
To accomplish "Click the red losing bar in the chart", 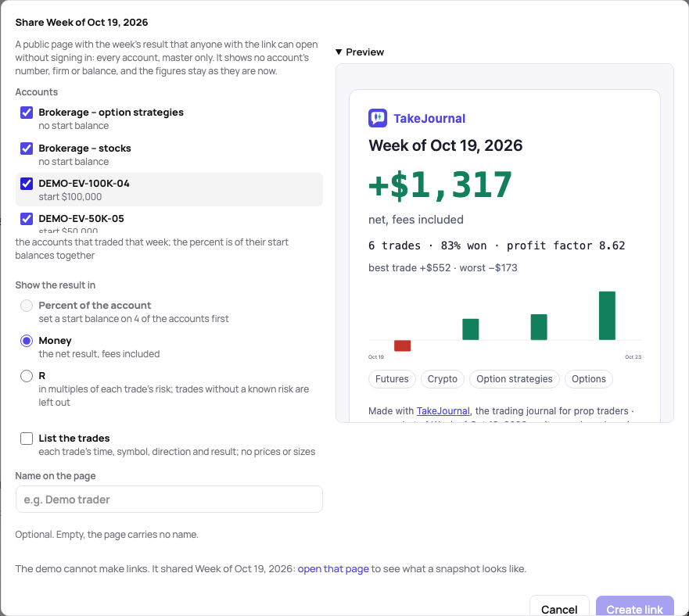I will [x=403, y=346].
